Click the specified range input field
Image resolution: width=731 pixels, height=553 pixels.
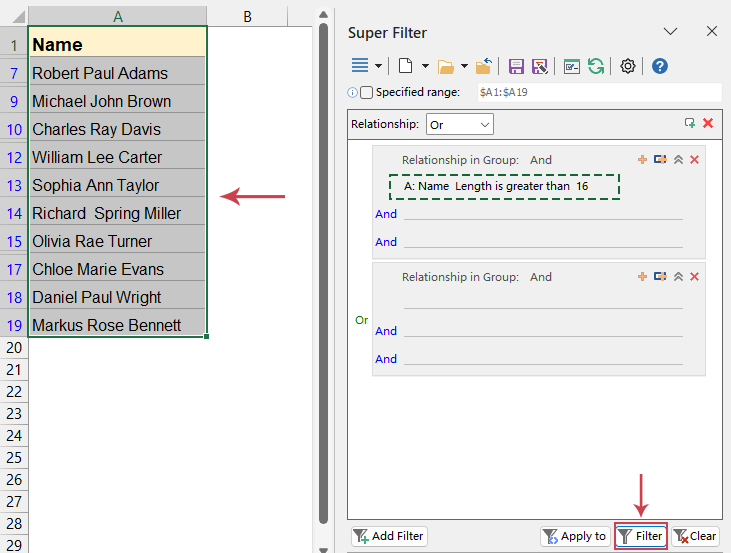coord(597,93)
